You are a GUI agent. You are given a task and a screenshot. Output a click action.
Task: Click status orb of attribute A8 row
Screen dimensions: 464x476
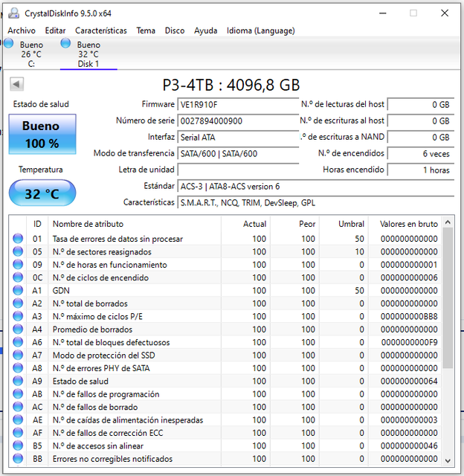tap(18, 368)
